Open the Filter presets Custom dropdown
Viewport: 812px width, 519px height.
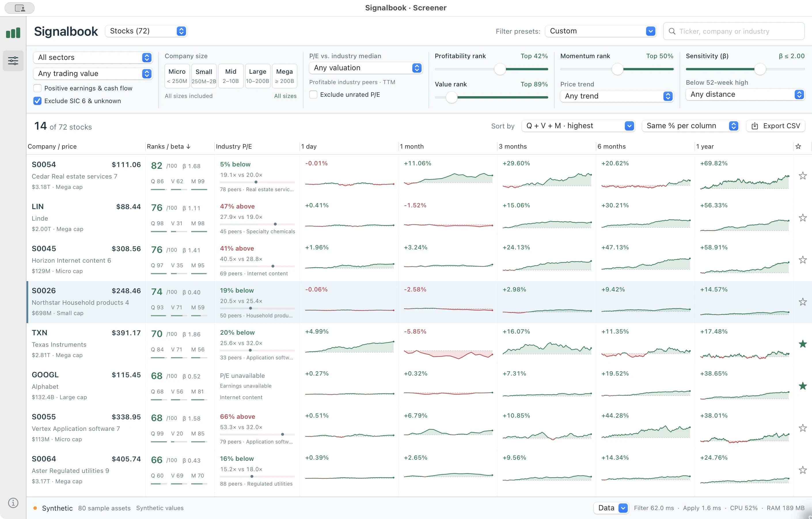[x=600, y=31]
